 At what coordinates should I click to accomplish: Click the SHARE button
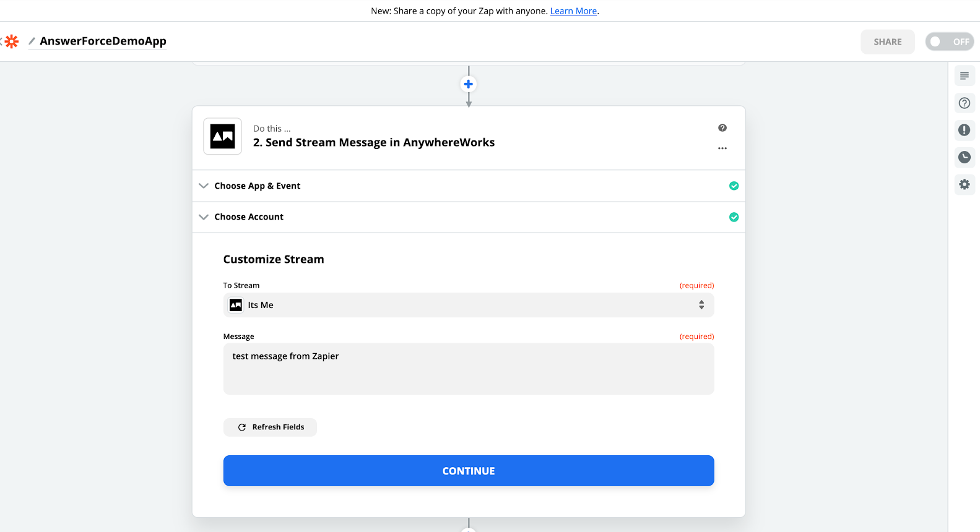click(887, 41)
